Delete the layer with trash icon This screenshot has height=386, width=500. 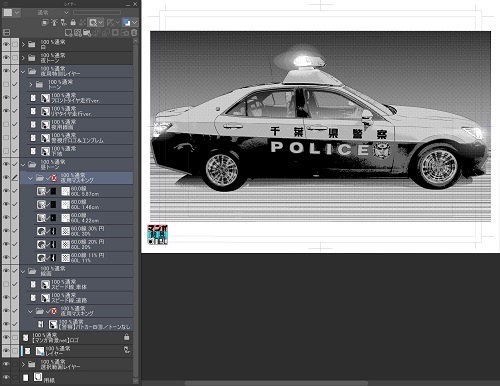(x=134, y=32)
